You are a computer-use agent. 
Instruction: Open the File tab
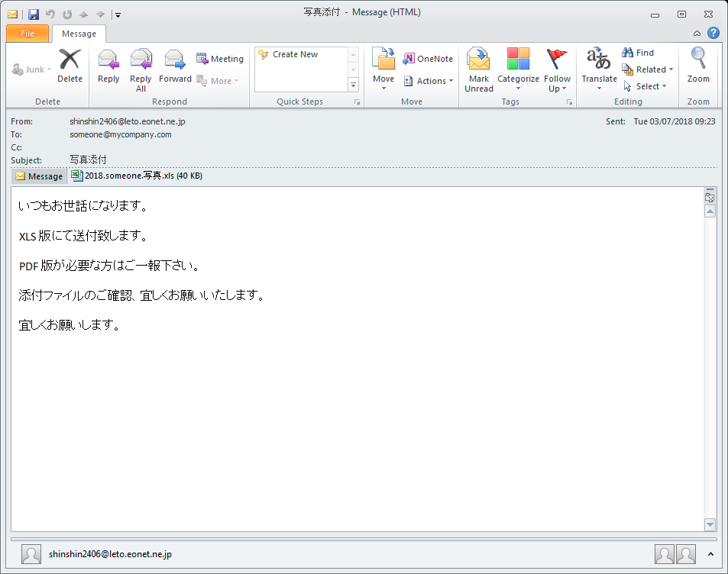[x=28, y=34]
